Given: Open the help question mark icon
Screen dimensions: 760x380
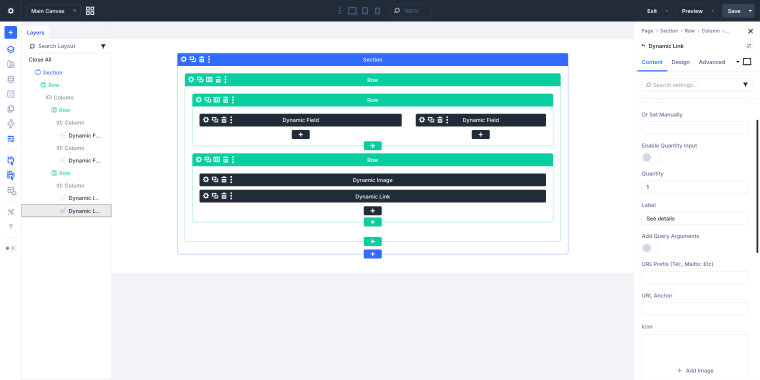Looking at the screenshot, I should (11, 226).
